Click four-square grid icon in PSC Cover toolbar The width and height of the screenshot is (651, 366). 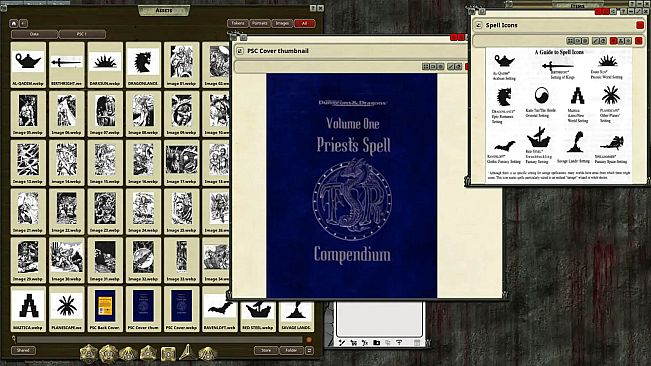(426, 66)
